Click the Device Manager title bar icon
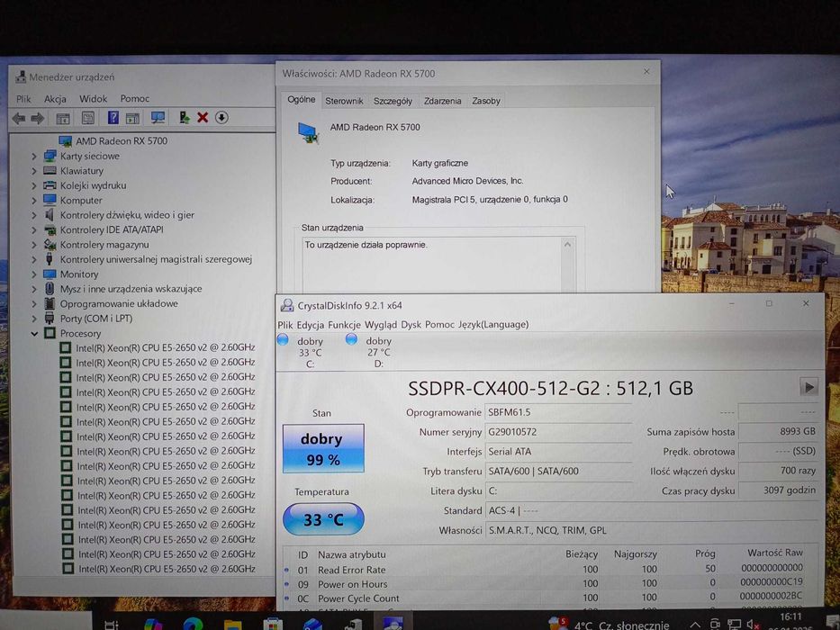Viewport: 840px width, 630px height. tap(21, 77)
